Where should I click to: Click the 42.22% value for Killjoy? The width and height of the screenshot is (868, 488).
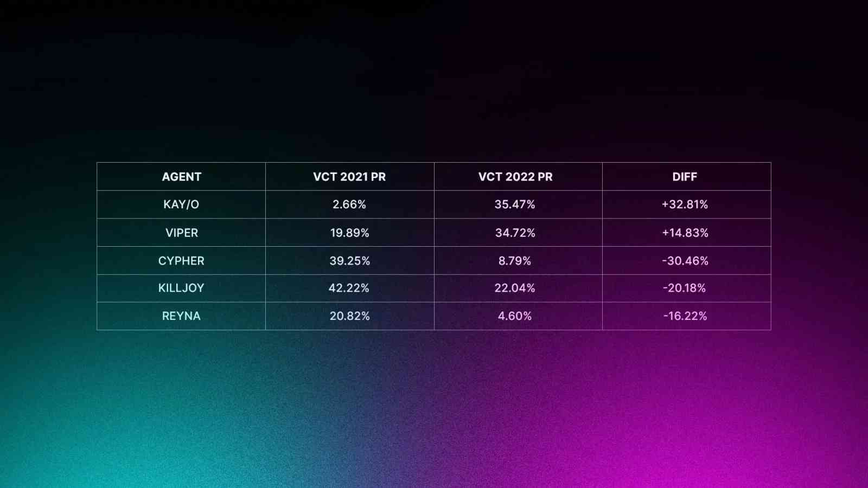click(x=349, y=288)
